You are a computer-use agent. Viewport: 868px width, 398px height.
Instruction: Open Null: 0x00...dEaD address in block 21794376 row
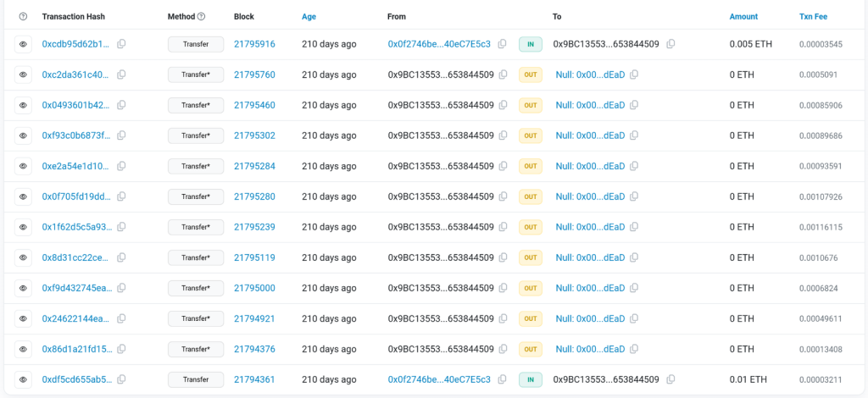point(590,349)
